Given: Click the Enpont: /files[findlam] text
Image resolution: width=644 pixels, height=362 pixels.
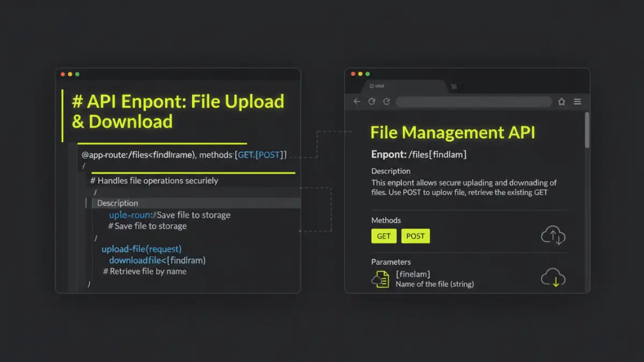Looking at the screenshot, I should 419,154.
